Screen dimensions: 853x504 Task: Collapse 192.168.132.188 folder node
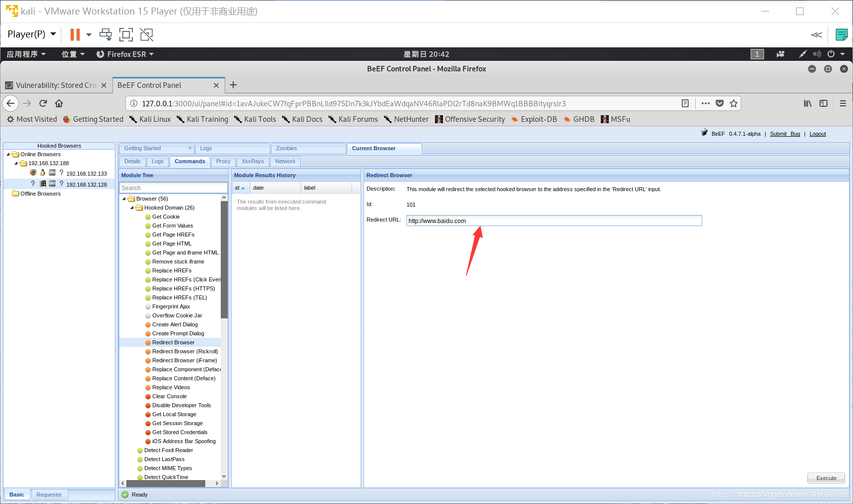pyautogui.click(x=16, y=163)
